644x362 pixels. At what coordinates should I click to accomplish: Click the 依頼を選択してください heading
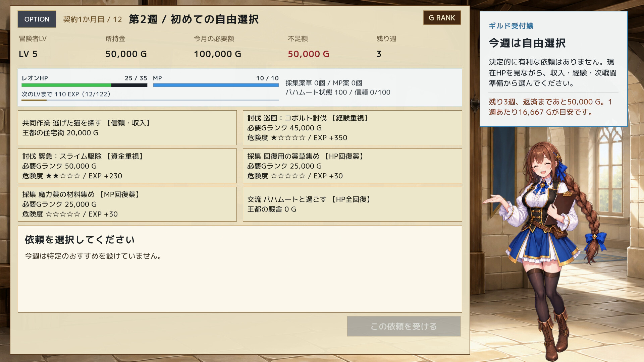pos(80,240)
